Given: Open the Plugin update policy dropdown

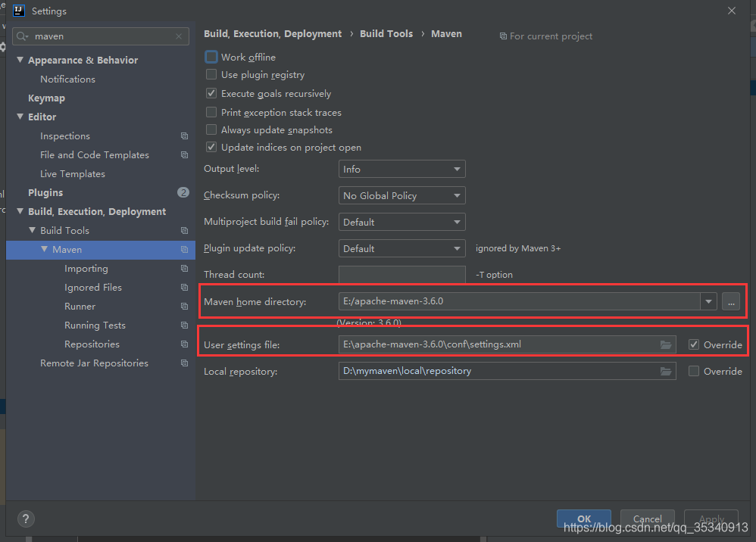Looking at the screenshot, I should [x=401, y=248].
